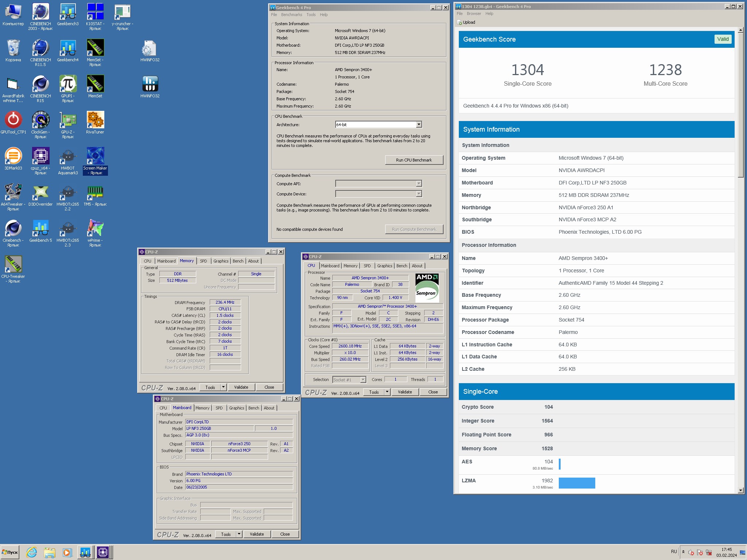The image size is (747, 560).
Task: Click the Start (Пуск) button
Action: pos(10,552)
